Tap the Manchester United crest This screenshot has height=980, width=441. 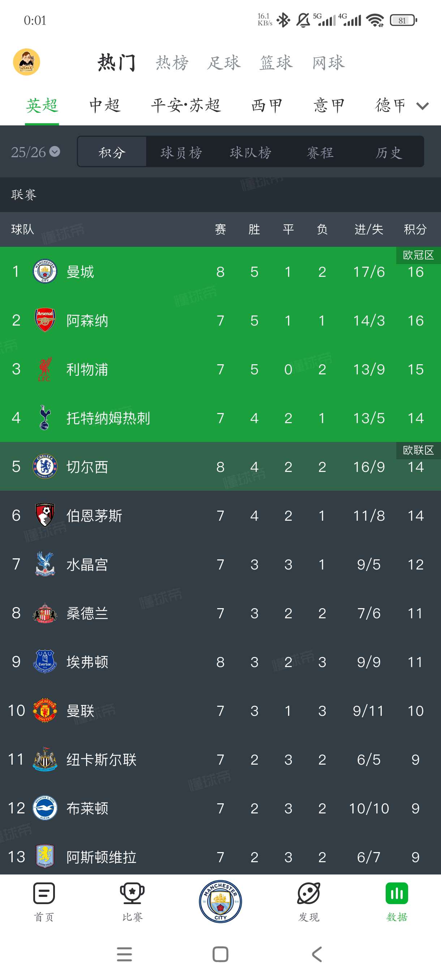[45, 710]
